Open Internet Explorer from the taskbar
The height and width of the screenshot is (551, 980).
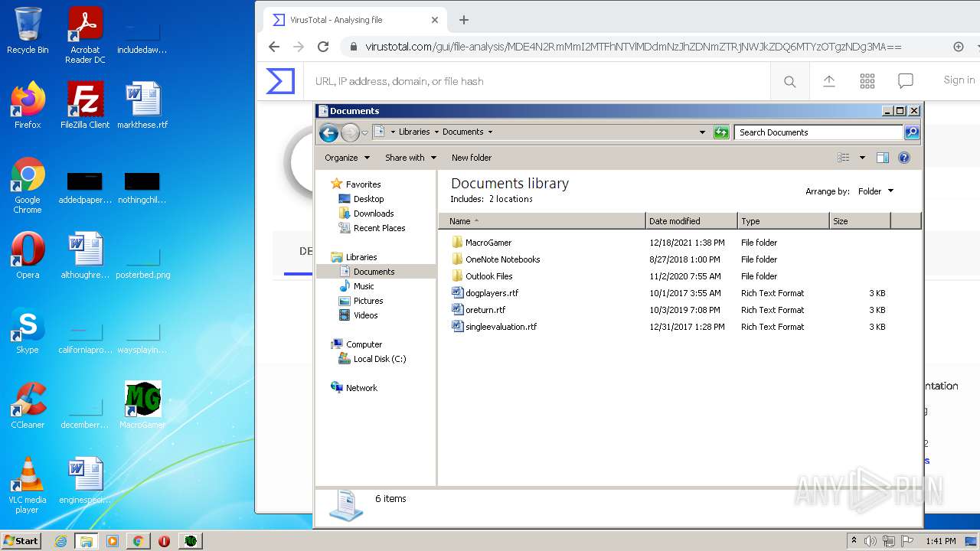coord(60,541)
